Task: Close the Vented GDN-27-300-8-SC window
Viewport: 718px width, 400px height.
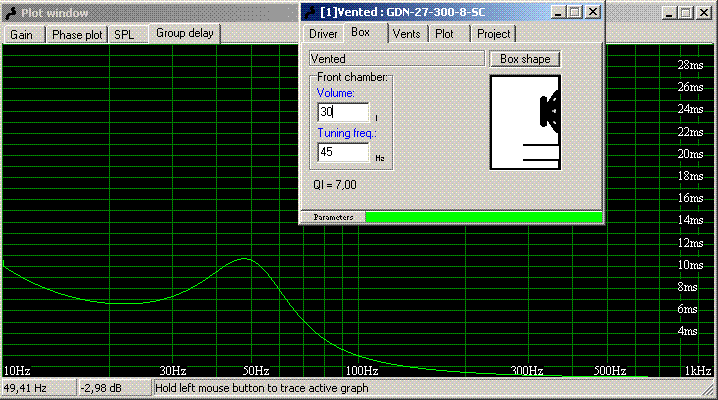Action: (593, 12)
